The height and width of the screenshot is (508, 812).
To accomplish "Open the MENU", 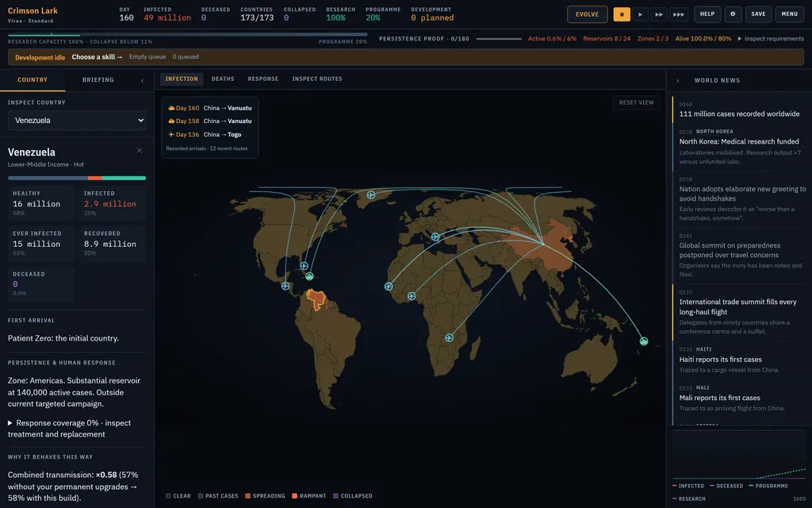I will (x=789, y=14).
